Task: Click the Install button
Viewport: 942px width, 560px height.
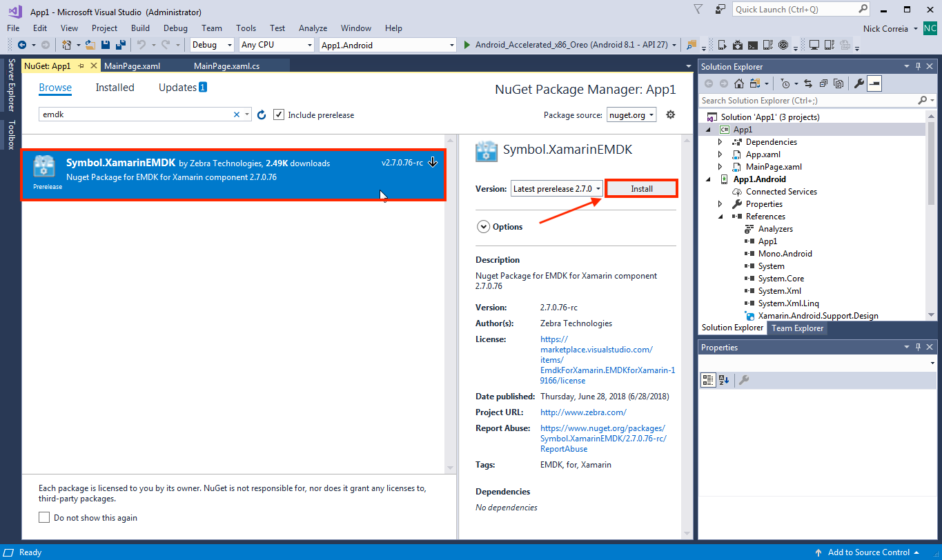Action: [x=641, y=188]
